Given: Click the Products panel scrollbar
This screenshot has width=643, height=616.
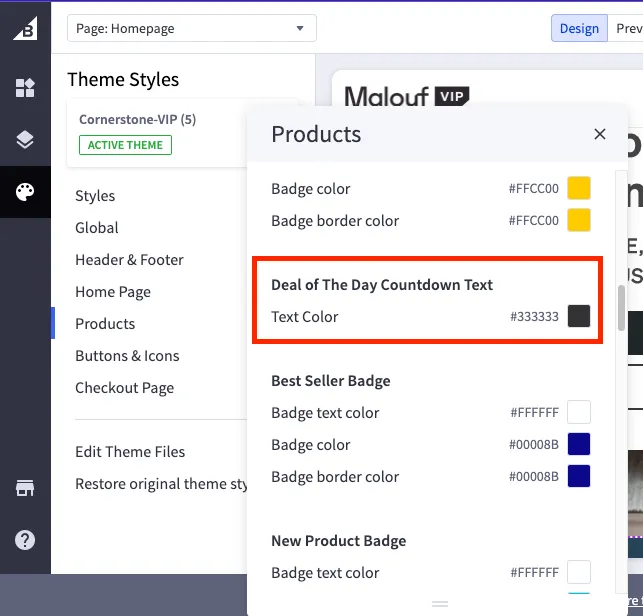Looking at the screenshot, I should [621, 308].
